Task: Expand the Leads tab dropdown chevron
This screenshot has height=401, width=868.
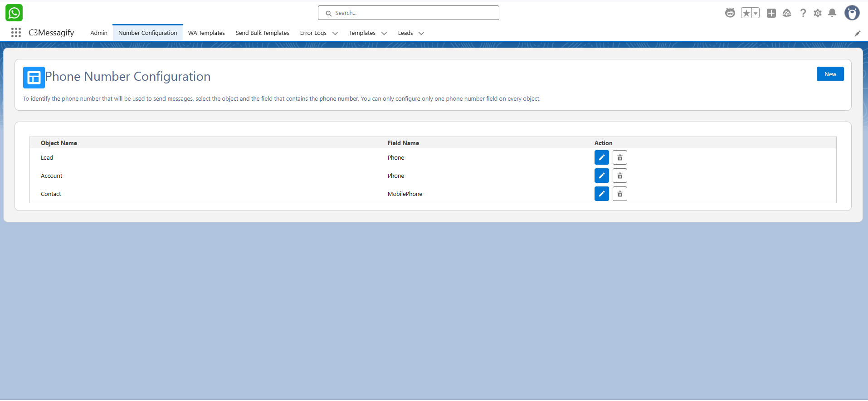Action: [x=421, y=33]
